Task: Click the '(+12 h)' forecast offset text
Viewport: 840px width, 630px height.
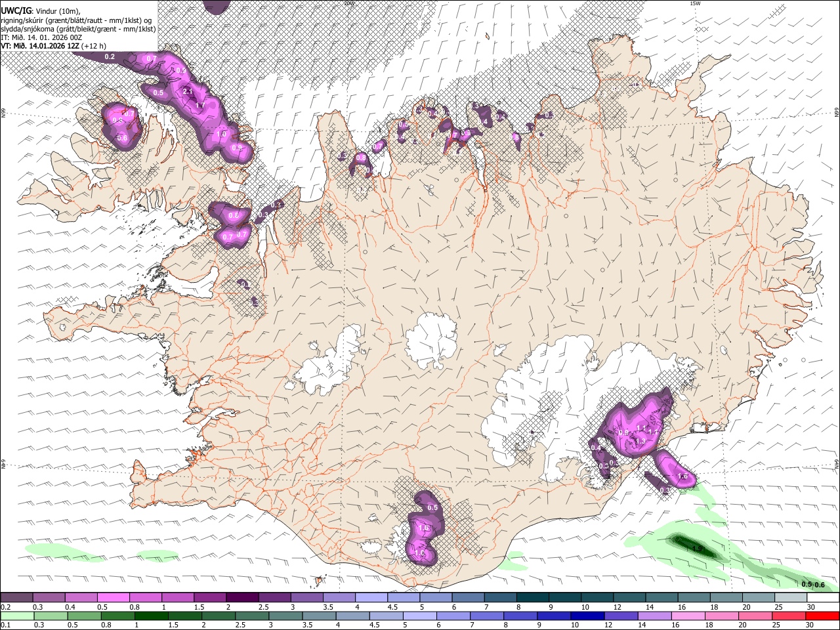Action: [94, 46]
